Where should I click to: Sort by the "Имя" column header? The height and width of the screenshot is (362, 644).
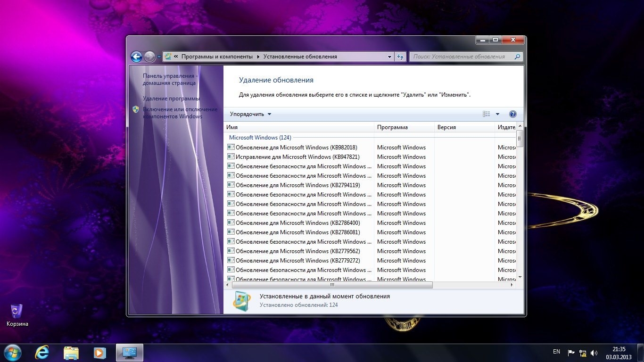[299, 127]
